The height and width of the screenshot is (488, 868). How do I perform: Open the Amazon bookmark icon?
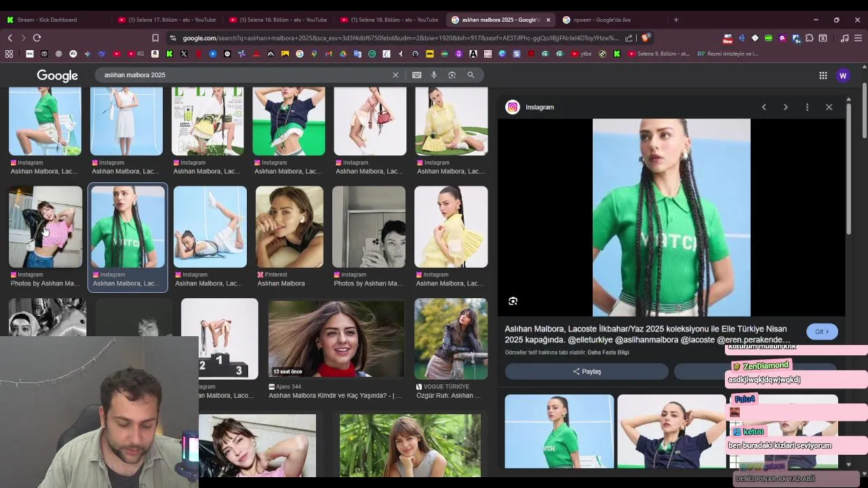pyautogui.click(x=155, y=54)
